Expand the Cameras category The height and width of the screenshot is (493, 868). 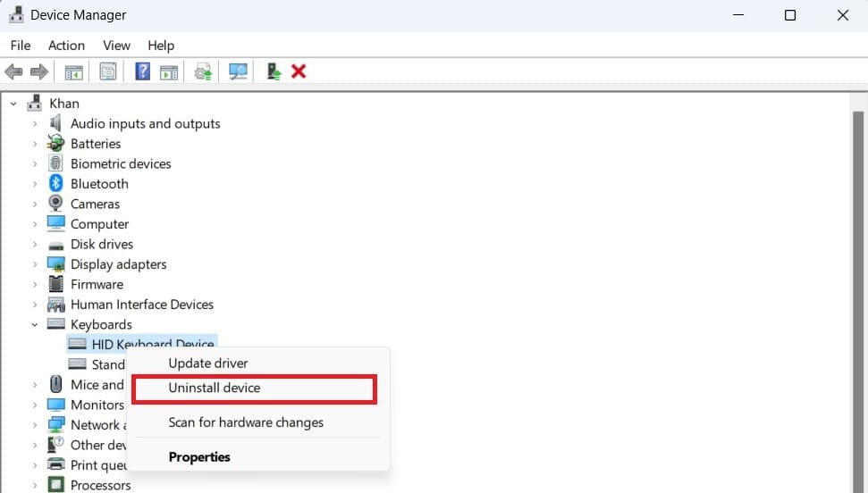pyautogui.click(x=35, y=204)
